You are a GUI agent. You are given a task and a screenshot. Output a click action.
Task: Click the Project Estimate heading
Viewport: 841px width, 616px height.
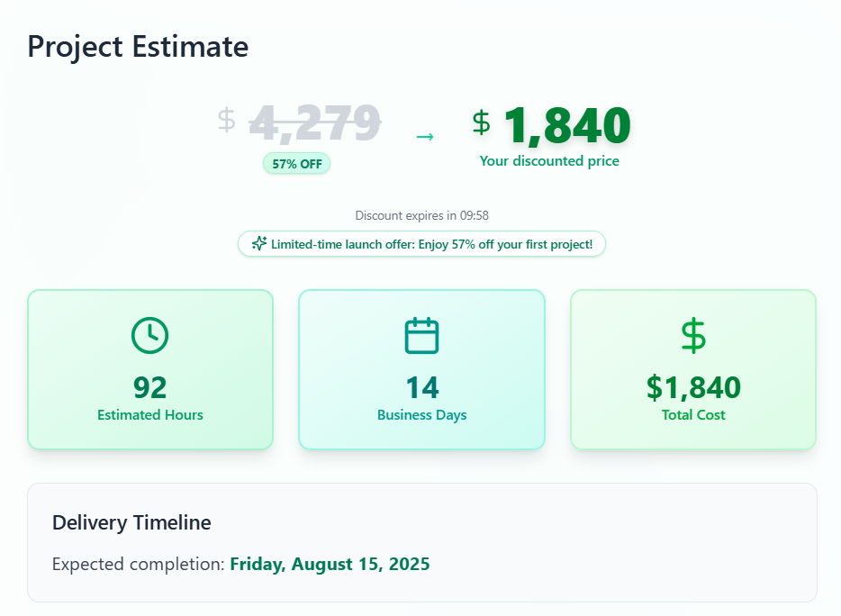click(138, 47)
